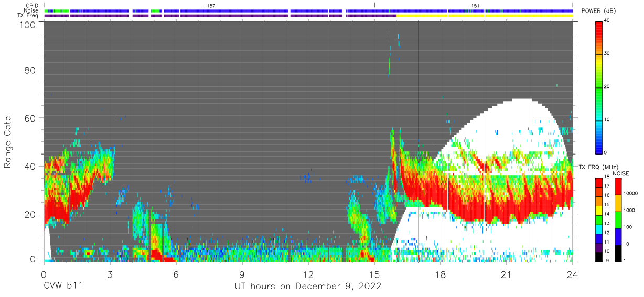The width and height of the screenshot is (644, 297).
Task: Click the CPID value '-157'
Action: [209, 6]
